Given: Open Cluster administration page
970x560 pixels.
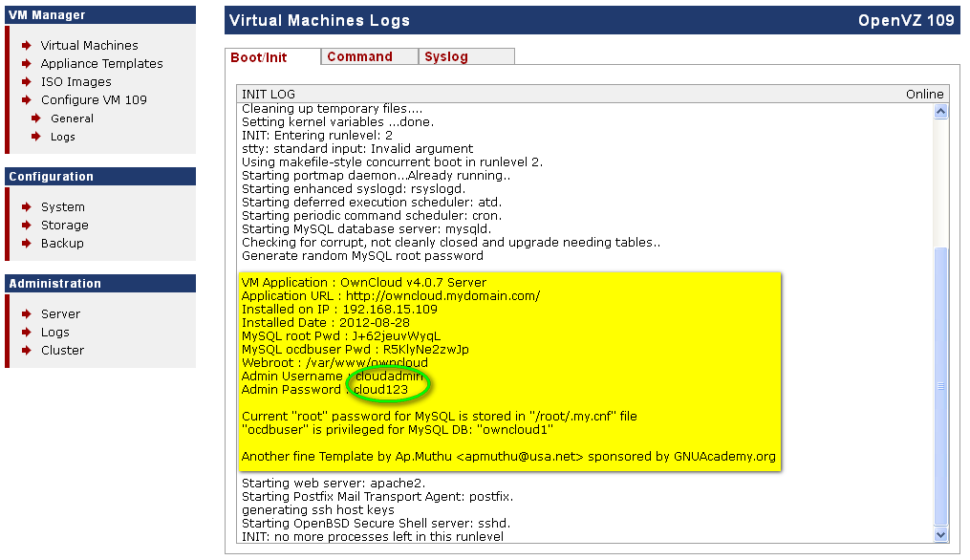Looking at the screenshot, I should (x=62, y=350).
